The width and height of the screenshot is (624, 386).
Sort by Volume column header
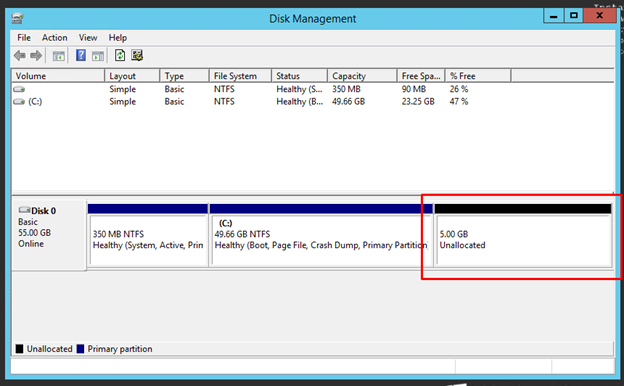coord(58,76)
